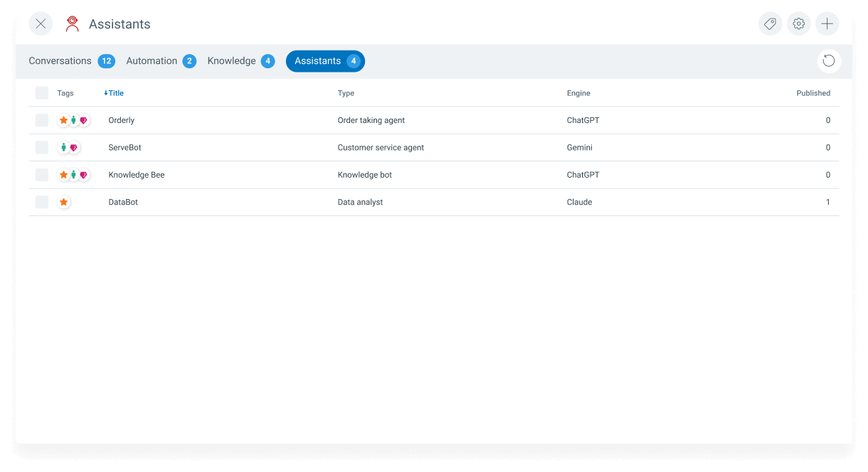Sort by the Published column header
The image size is (868, 472).
pos(813,93)
